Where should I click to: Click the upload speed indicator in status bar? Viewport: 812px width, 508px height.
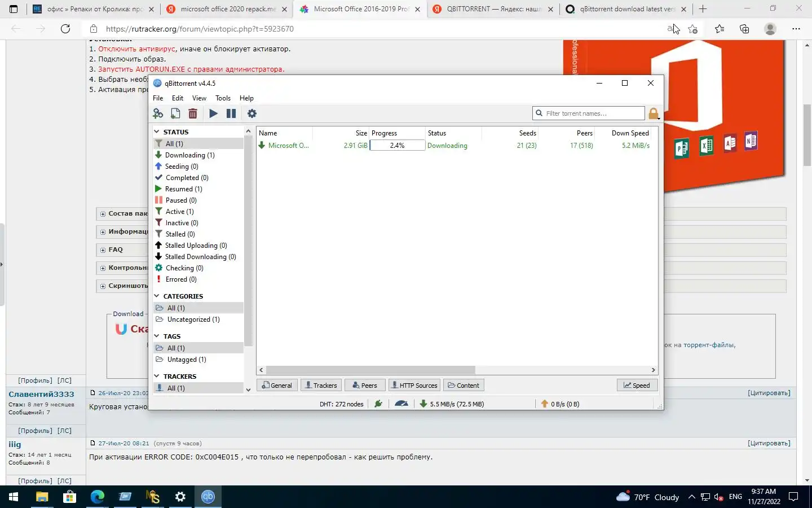point(560,404)
